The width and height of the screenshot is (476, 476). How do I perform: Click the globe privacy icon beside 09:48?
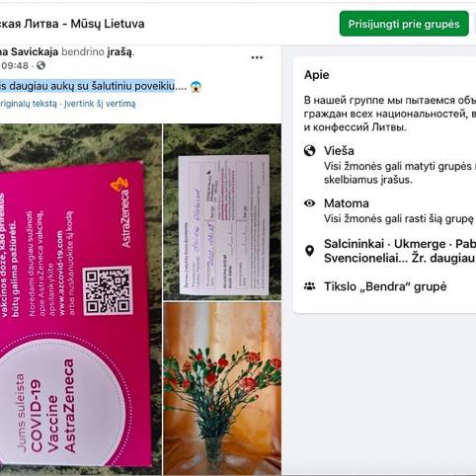40,65
